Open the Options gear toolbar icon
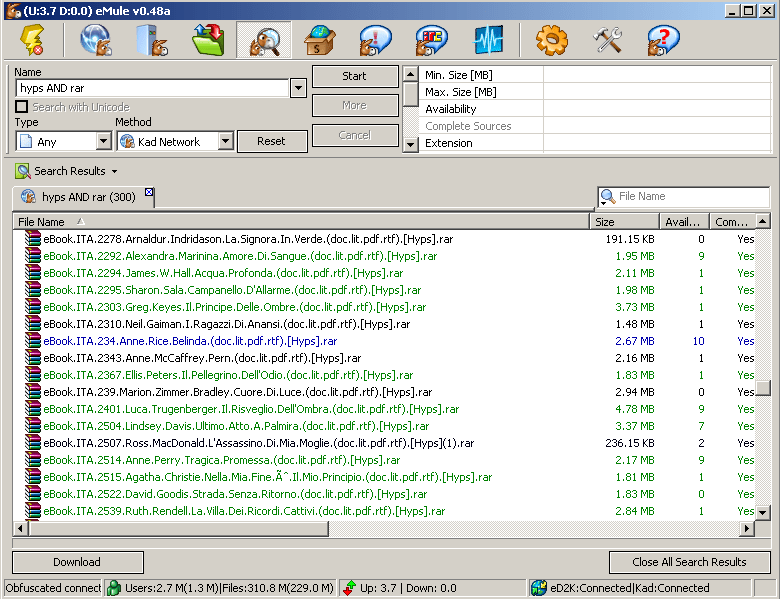The height and width of the screenshot is (599, 780). point(552,40)
